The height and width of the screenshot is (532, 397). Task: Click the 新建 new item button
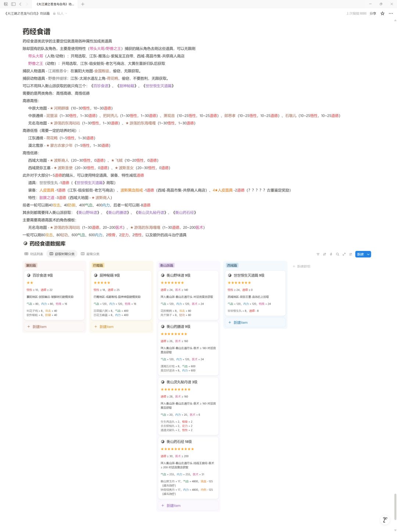(360, 254)
